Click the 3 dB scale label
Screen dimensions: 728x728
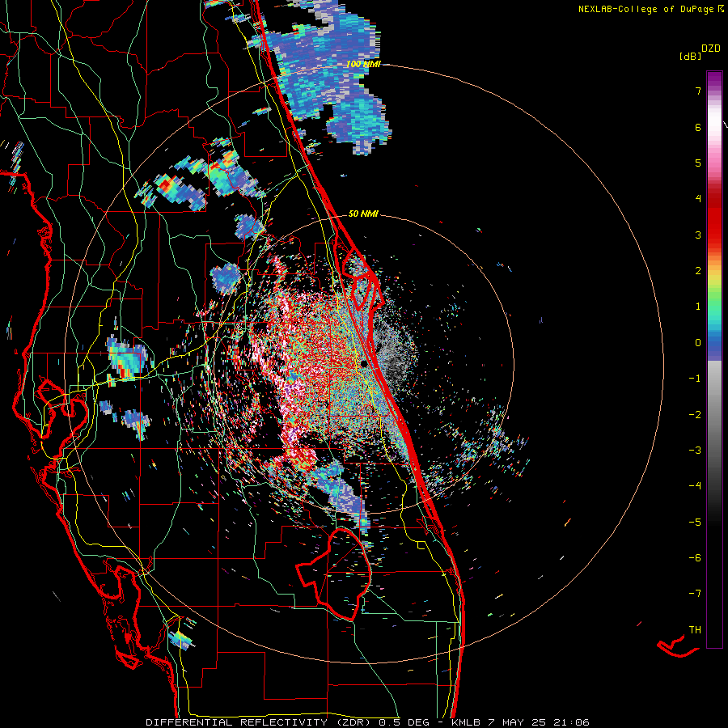[x=698, y=235]
